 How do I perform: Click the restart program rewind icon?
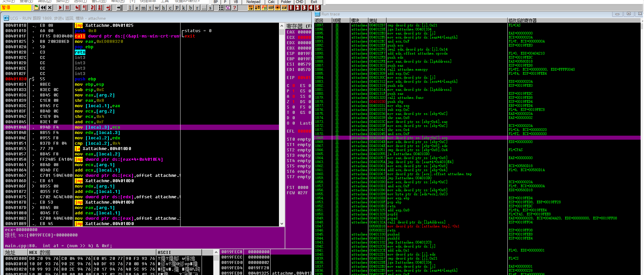point(43,7)
